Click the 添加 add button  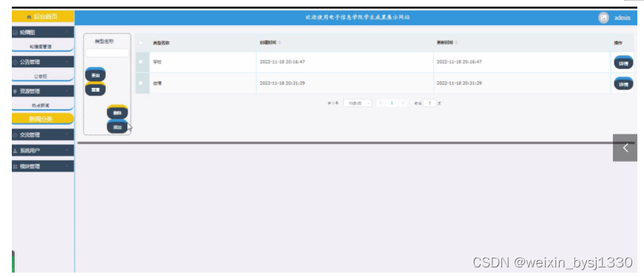[117, 126]
